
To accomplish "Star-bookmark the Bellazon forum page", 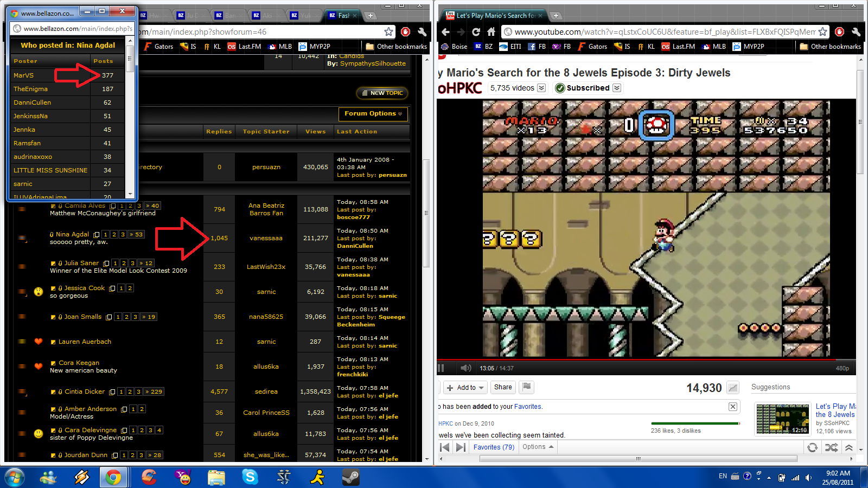I will tap(388, 32).
